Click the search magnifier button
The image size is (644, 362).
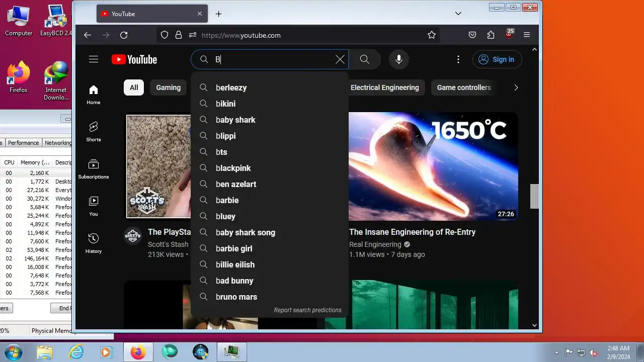click(x=365, y=59)
